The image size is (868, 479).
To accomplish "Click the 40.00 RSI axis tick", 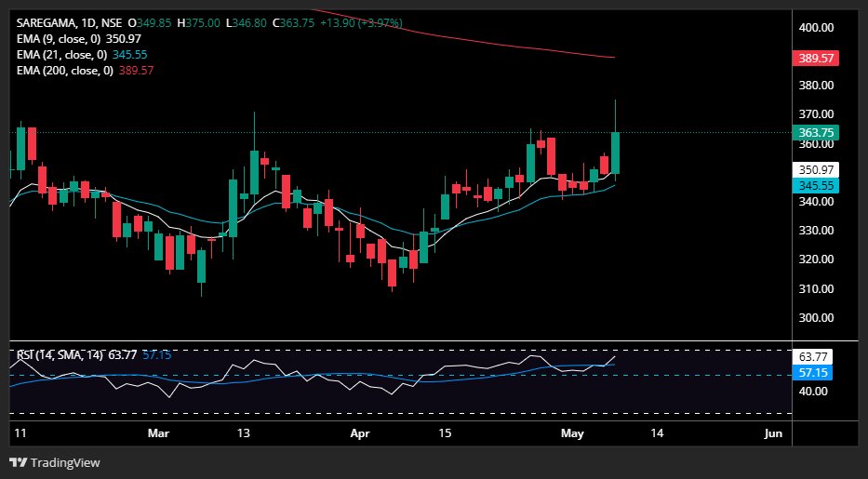I will [x=813, y=392].
